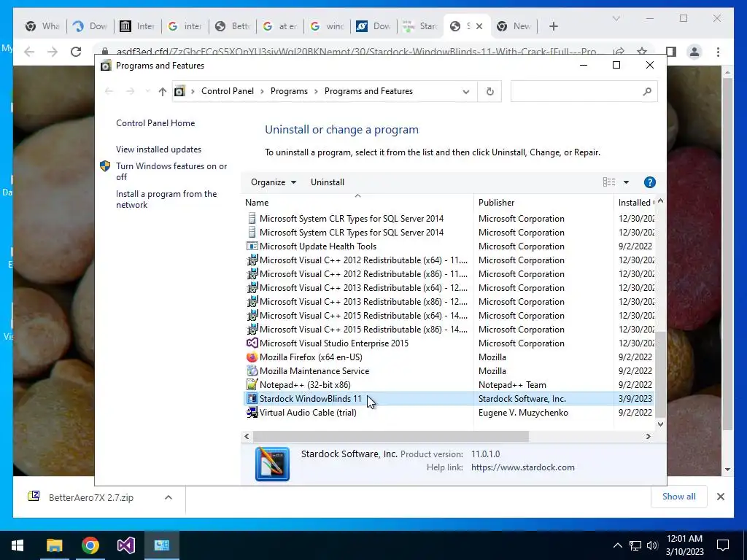
Task: Click the Microsoft Update Health Tools row icon
Action: [252, 246]
